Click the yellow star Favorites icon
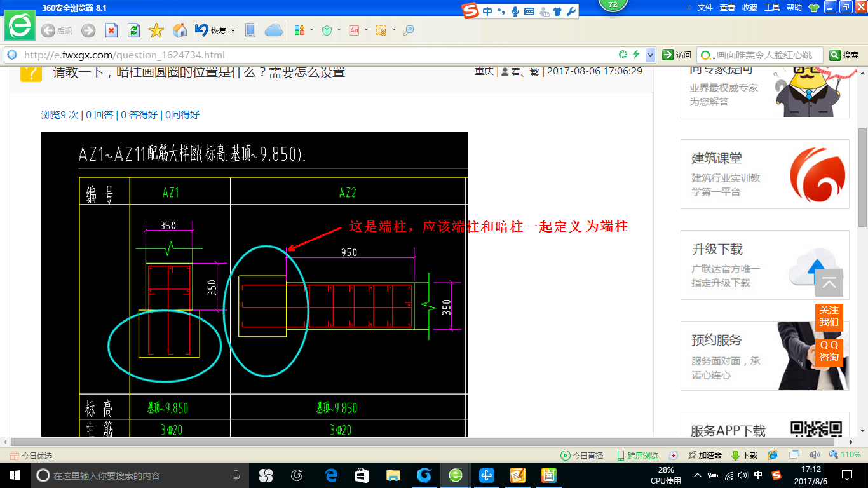 (156, 30)
